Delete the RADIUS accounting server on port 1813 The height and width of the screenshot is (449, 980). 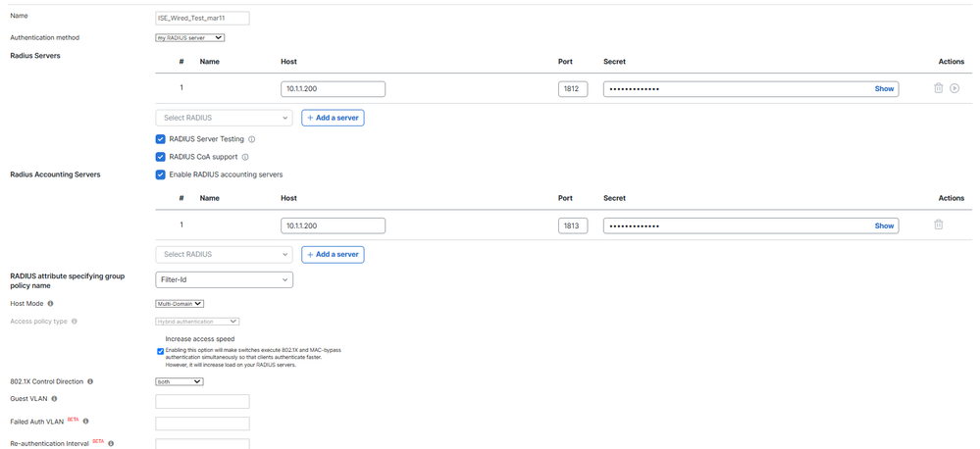coord(938,224)
